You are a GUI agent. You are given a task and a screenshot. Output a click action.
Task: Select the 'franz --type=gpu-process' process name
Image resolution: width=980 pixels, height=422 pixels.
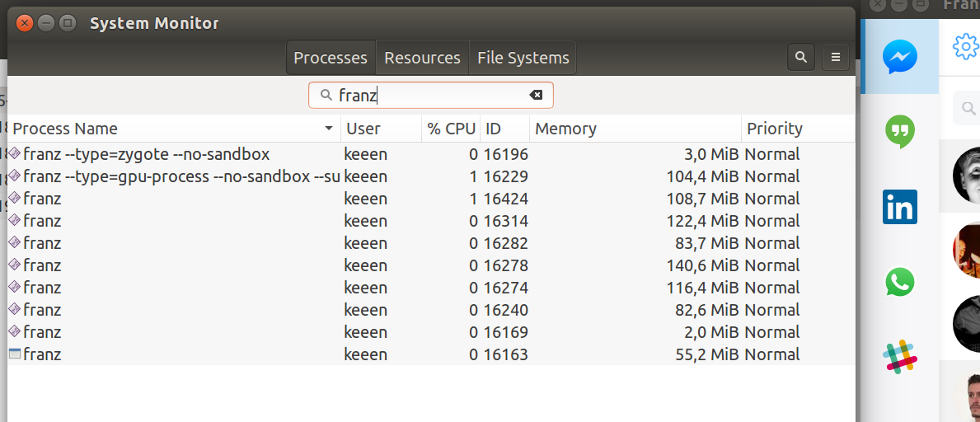(181, 176)
